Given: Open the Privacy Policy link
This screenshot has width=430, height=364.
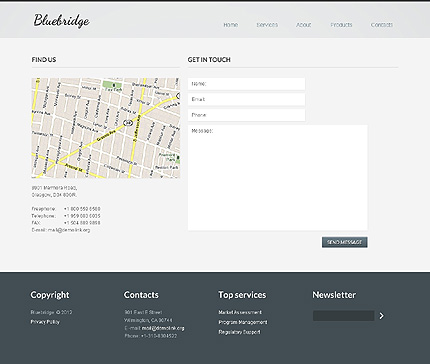Looking at the screenshot, I should coord(45,322).
